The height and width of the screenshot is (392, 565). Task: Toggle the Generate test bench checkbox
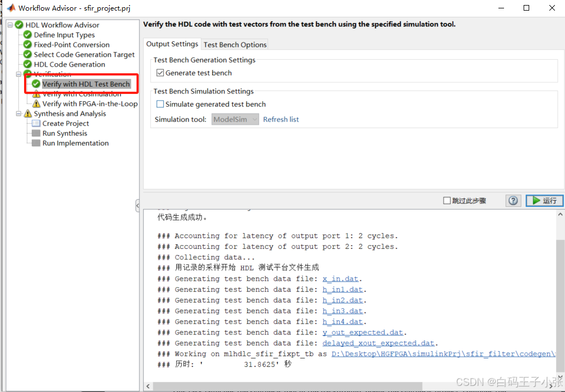(160, 73)
